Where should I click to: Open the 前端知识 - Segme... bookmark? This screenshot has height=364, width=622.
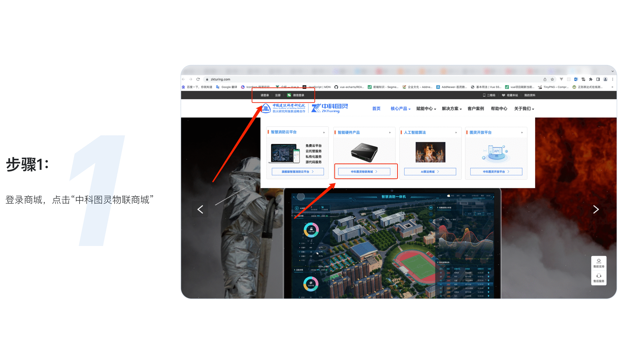(x=383, y=87)
